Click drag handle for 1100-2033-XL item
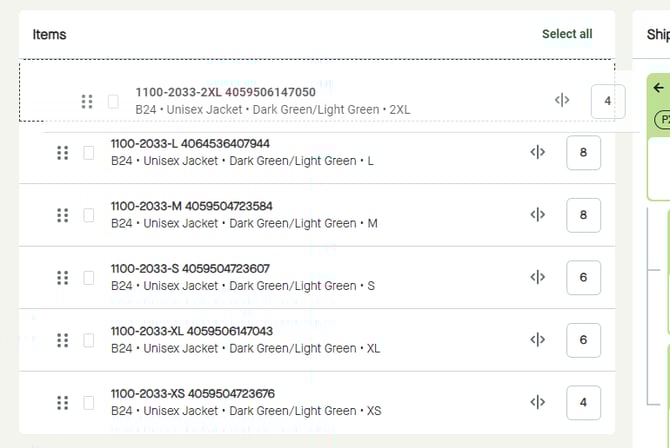This screenshot has width=670, height=448. pyautogui.click(x=62, y=340)
